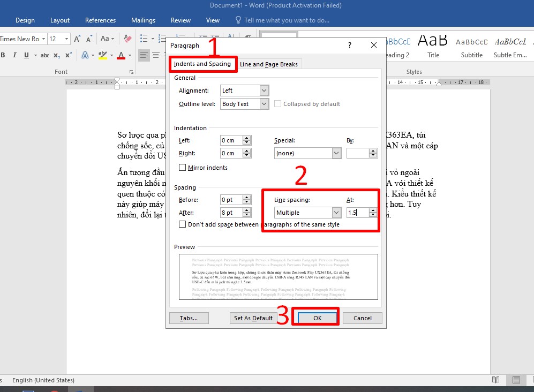This screenshot has height=392, width=534.
Task: Apply underline formatting from the Font group
Action: point(26,55)
